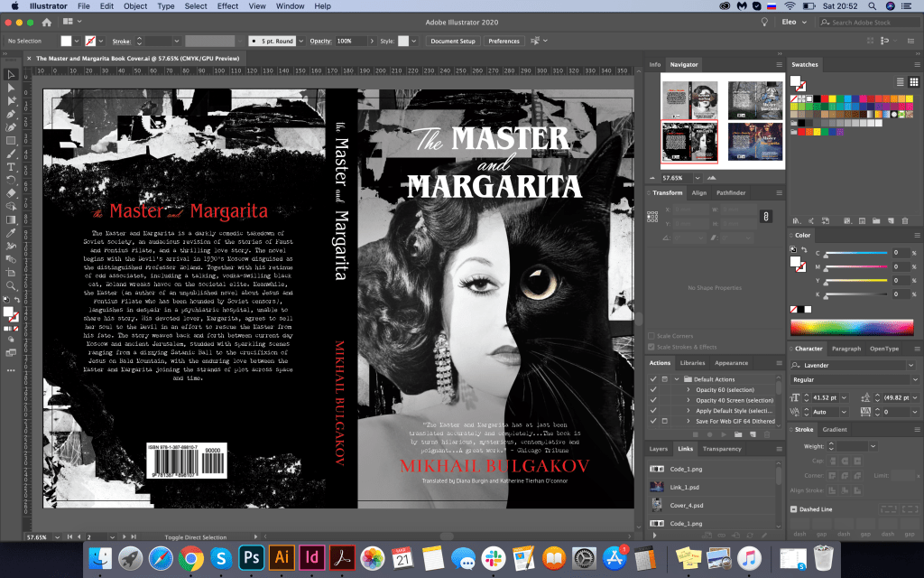Select the Rectangle shape tool
Screen dimensions: 924x578
pyautogui.click(x=11, y=140)
